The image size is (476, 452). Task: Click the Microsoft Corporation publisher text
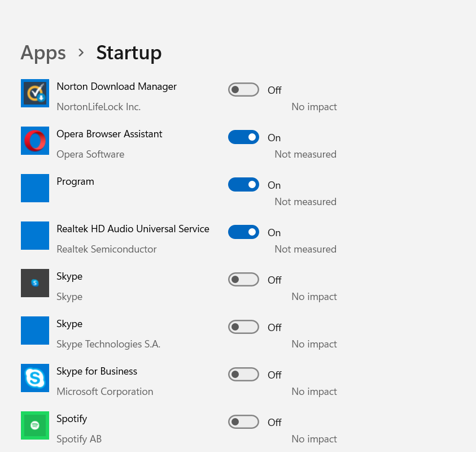104,392
